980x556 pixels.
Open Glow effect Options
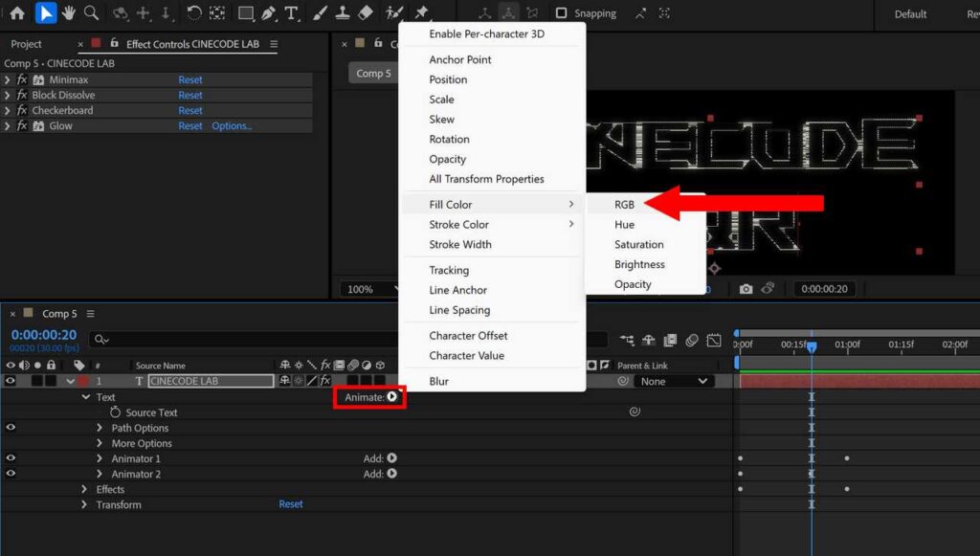point(232,125)
